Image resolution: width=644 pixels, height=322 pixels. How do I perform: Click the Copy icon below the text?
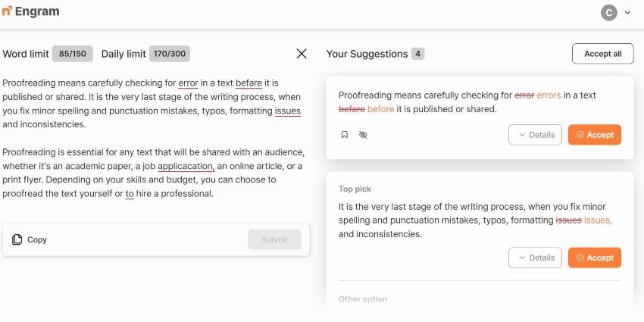pyautogui.click(x=17, y=239)
